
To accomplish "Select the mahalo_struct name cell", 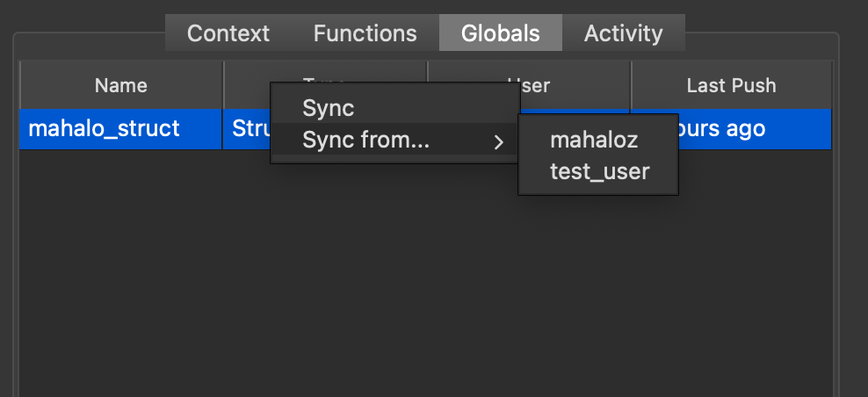I will [105, 129].
